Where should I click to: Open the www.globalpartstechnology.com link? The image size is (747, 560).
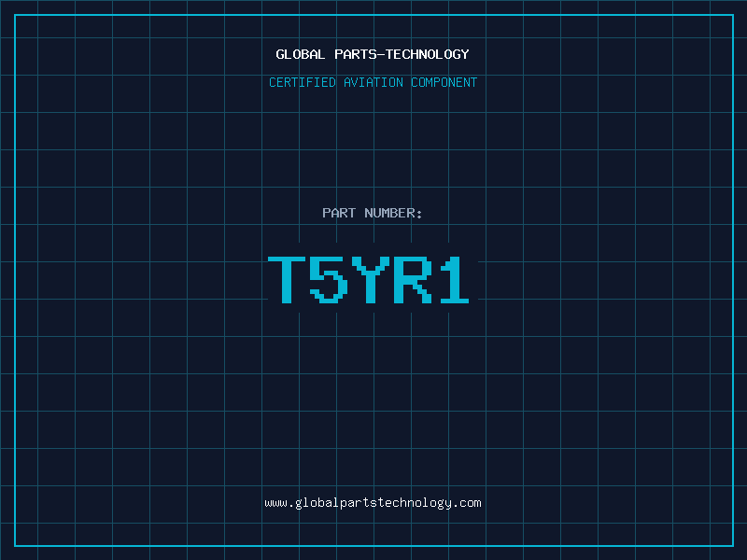pyautogui.click(x=373, y=503)
